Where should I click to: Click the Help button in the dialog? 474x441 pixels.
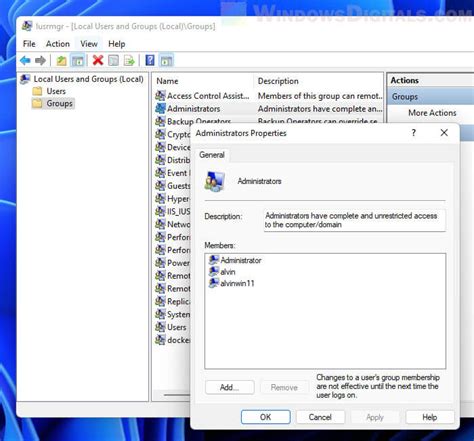[430, 417]
